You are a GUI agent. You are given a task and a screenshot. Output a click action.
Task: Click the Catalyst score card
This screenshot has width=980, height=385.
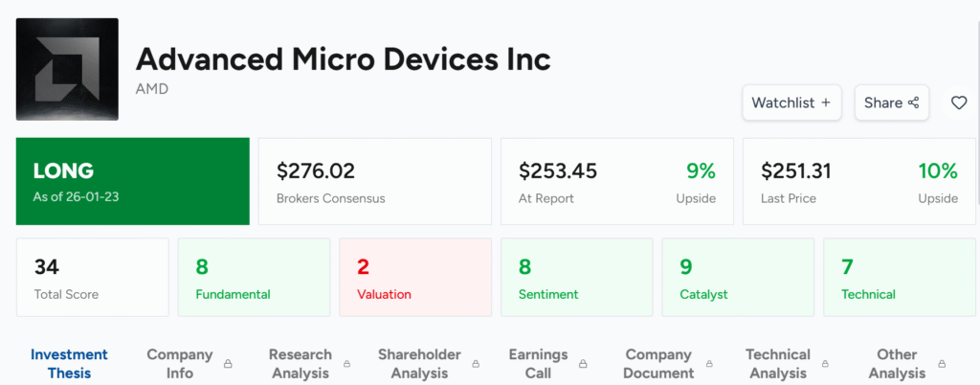[738, 278]
